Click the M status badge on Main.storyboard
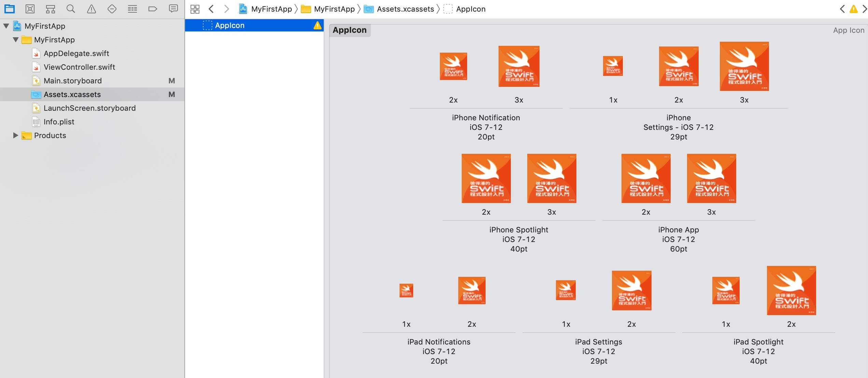Viewport: 868px width, 378px height. (172, 81)
